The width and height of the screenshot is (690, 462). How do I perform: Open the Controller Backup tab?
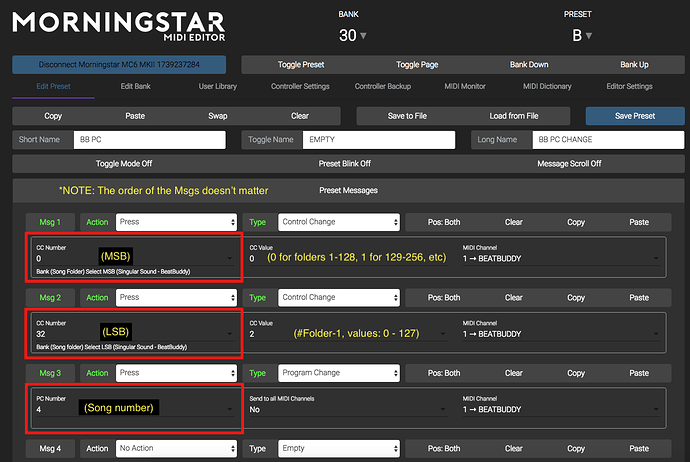(383, 86)
